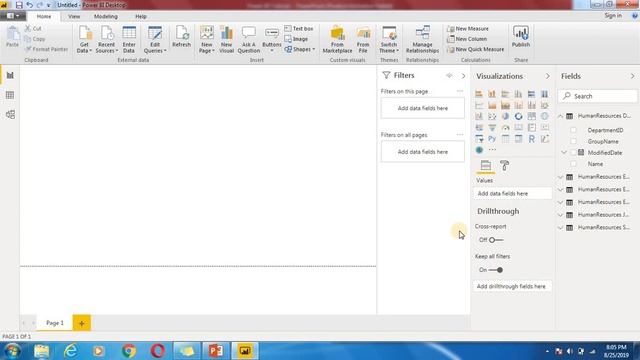
Task: Click the Publish button
Action: pos(521,37)
